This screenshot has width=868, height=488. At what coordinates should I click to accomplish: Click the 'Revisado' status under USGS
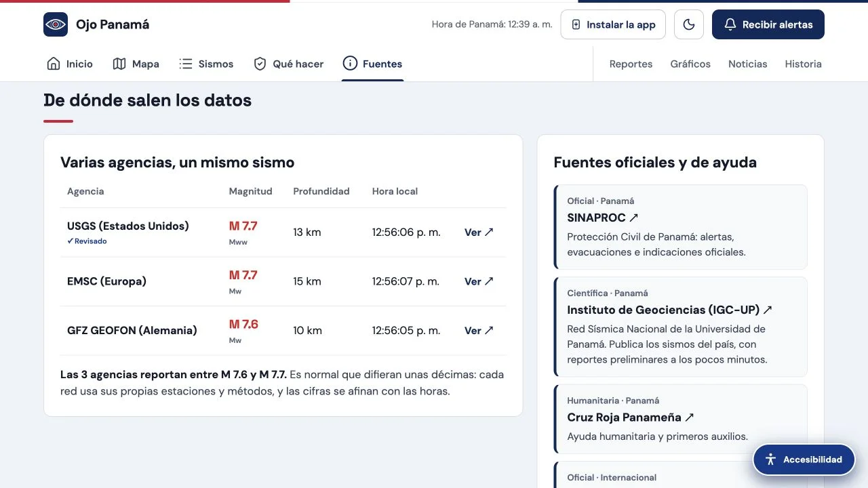pyautogui.click(x=87, y=241)
